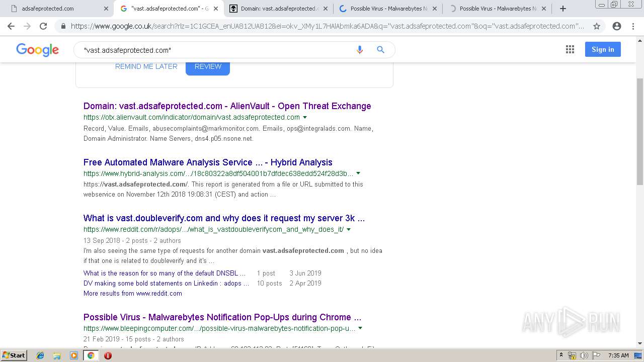Image resolution: width=644 pixels, height=362 pixels.
Task: Reload the current page
Action: (43, 26)
